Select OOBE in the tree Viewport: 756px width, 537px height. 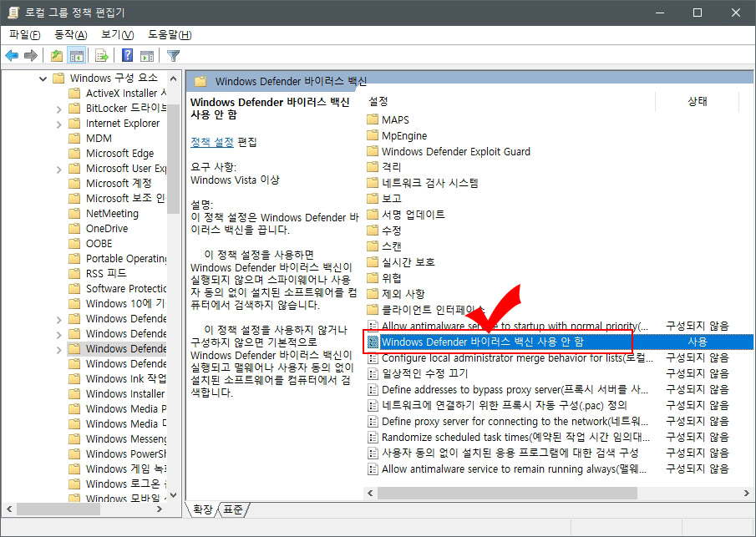tap(90, 243)
